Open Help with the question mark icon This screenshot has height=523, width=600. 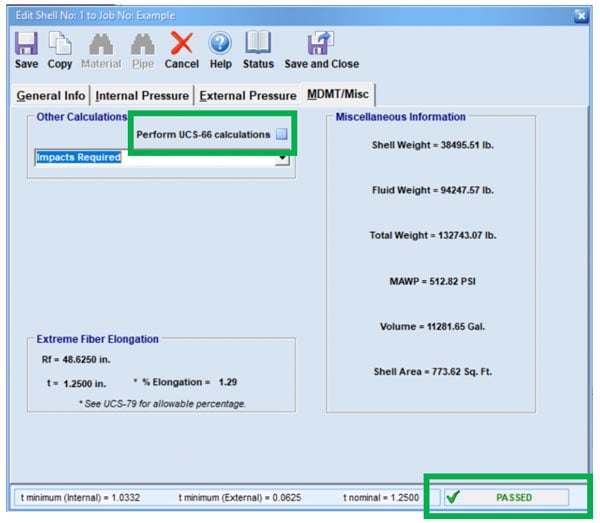220,44
